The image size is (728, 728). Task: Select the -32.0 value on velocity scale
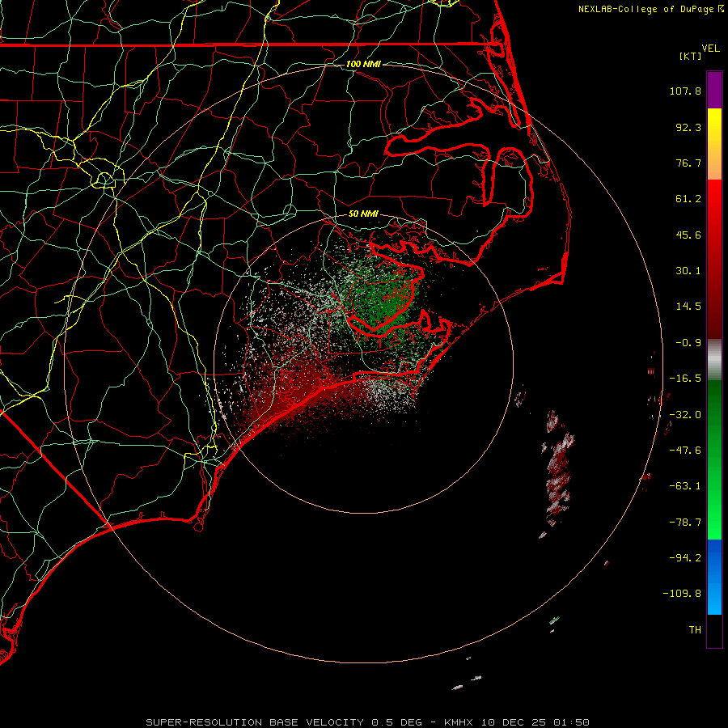pyautogui.click(x=685, y=415)
